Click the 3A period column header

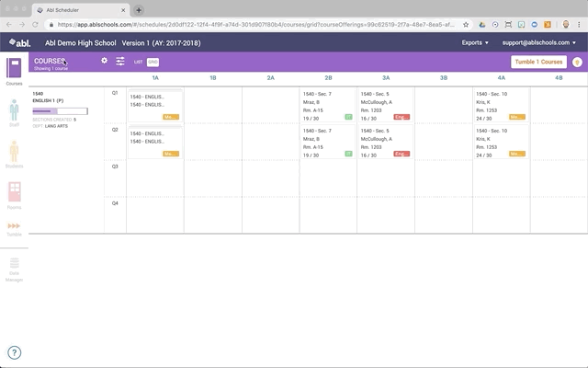click(x=386, y=77)
